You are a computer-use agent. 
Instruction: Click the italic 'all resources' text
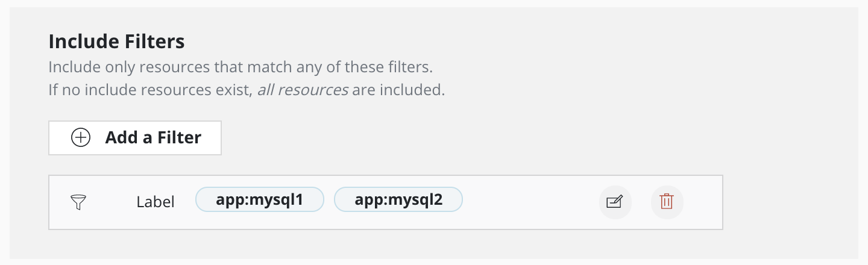tap(303, 91)
